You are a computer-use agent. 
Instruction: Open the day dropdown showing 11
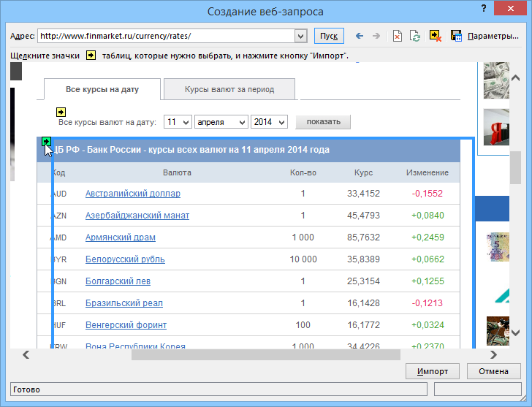point(178,122)
